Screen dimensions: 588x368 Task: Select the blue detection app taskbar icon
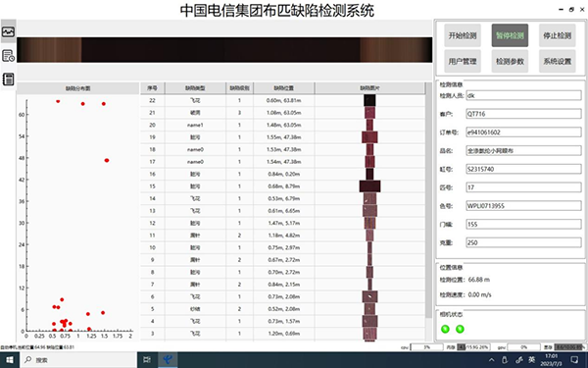[168, 360]
